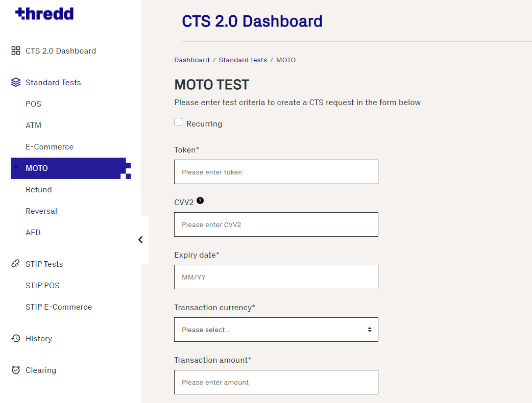Focus the Expiry date MM/YY field
Screen dimensions: 532x403
276,277
